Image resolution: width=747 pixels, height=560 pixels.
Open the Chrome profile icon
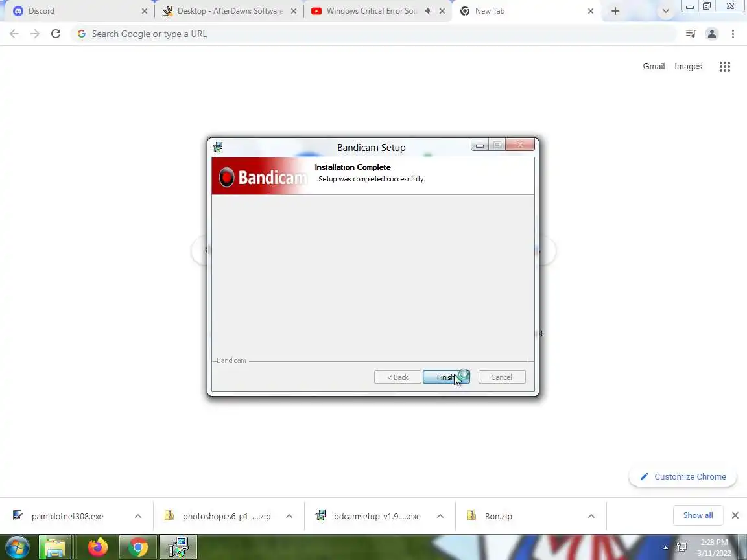click(x=712, y=34)
